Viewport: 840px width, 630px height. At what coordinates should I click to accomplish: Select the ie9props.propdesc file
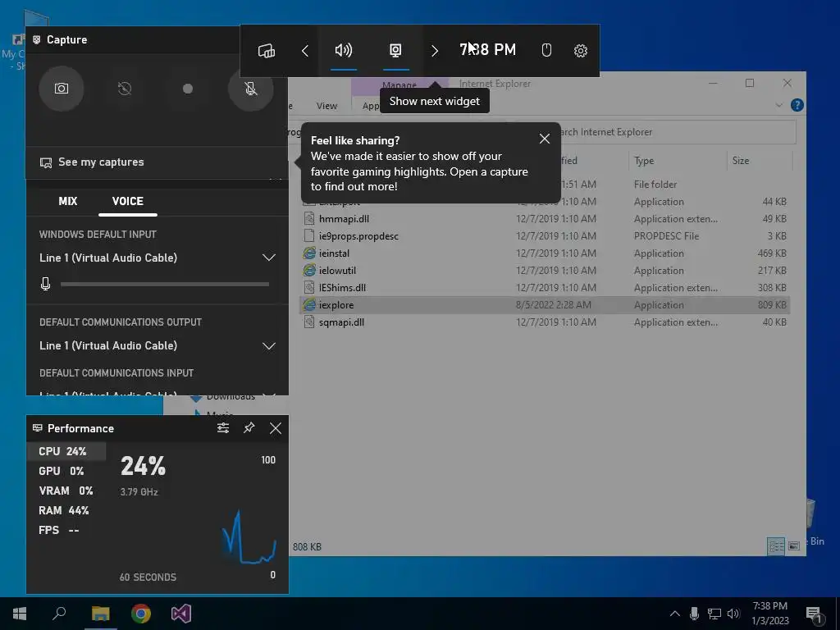(x=545, y=235)
